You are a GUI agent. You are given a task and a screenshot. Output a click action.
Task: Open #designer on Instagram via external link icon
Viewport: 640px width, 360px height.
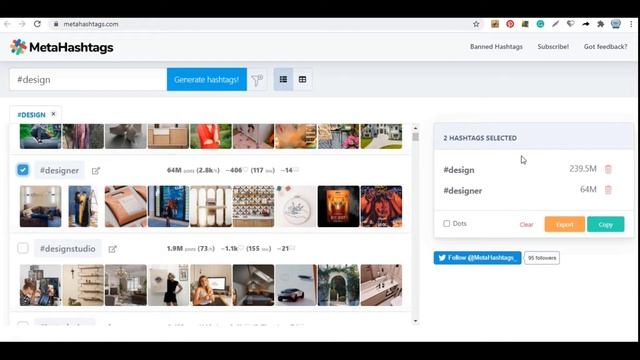coord(96,171)
